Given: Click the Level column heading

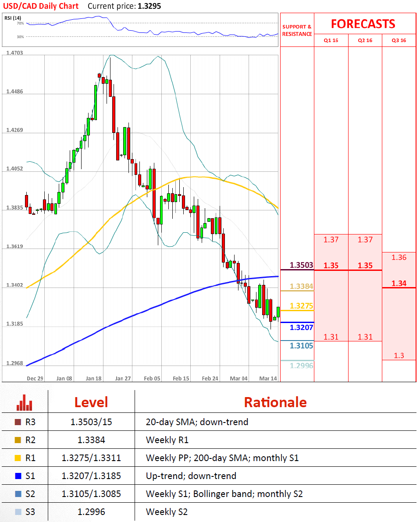Looking at the screenshot, I should point(91,402).
